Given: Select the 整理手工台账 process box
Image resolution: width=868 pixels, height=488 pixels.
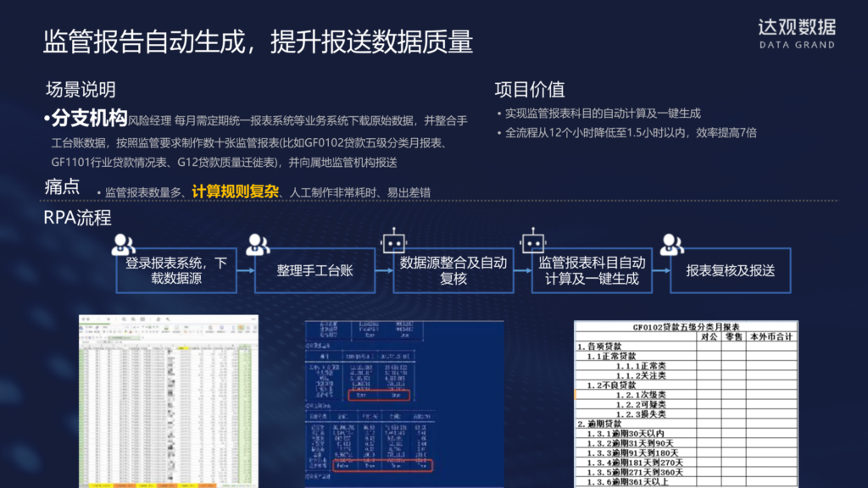Looking at the screenshot, I should (x=314, y=270).
